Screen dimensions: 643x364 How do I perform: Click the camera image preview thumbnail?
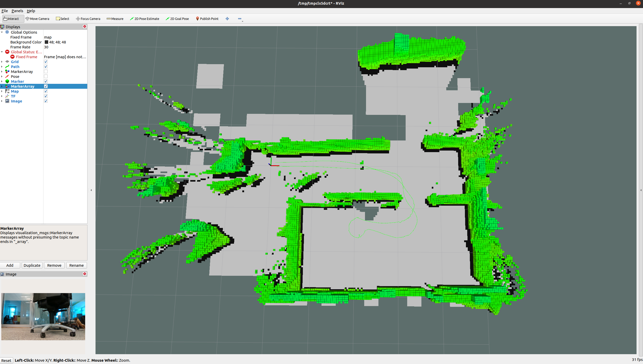pos(43,317)
